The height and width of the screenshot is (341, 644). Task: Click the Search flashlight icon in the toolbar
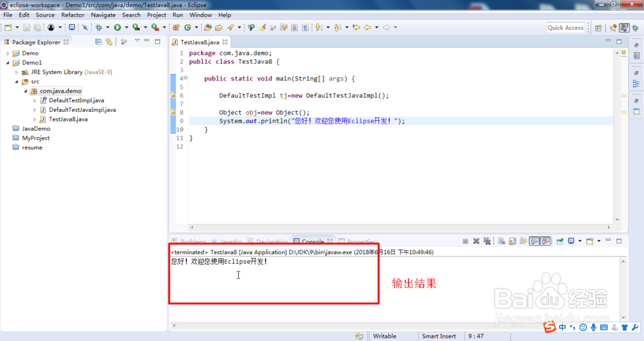coord(230,28)
